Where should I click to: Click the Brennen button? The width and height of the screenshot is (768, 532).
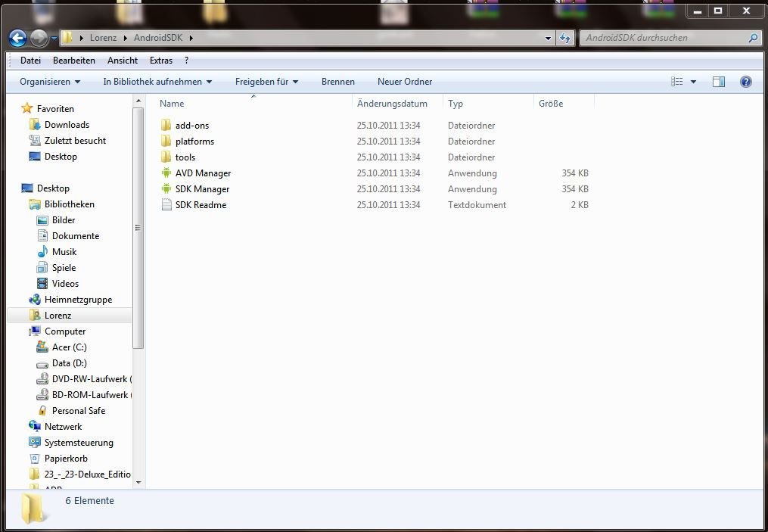tap(338, 82)
